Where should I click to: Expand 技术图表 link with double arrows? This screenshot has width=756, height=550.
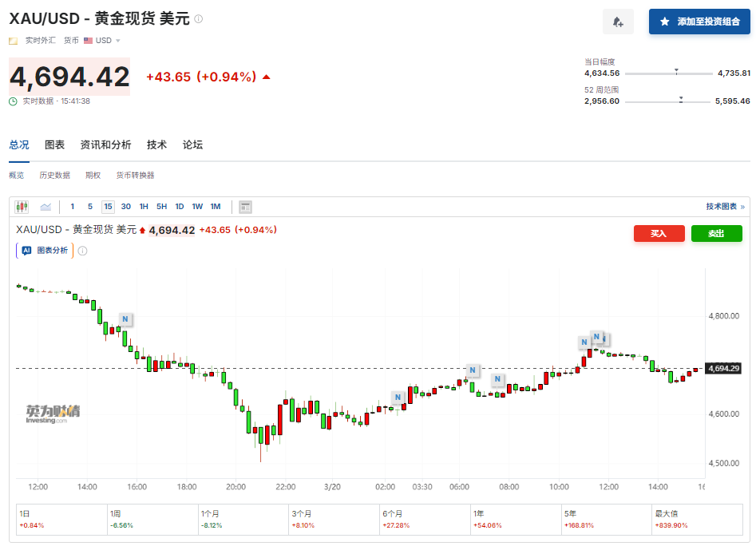click(725, 207)
